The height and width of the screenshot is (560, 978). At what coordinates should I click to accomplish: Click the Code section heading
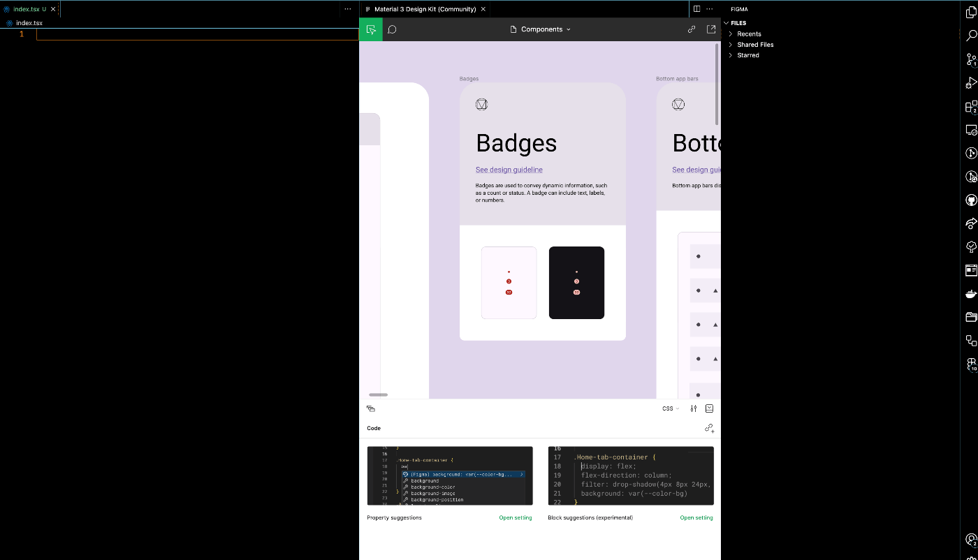coord(374,428)
